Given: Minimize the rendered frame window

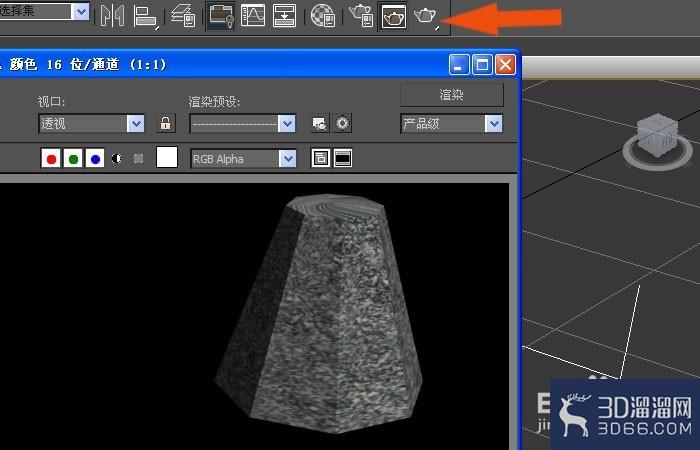Looking at the screenshot, I should click(x=459, y=65).
